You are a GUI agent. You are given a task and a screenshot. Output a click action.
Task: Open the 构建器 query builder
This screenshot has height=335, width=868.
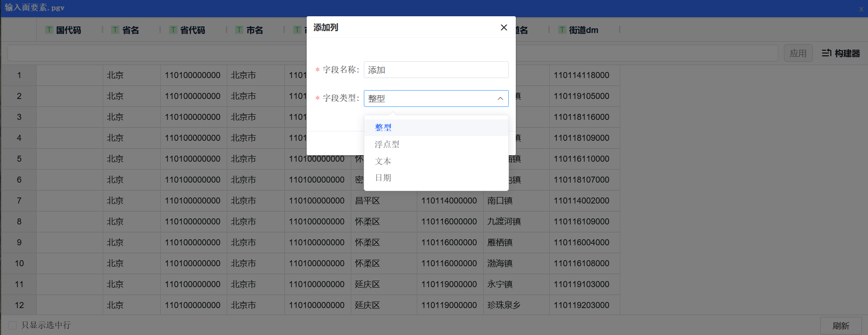pyautogui.click(x=841, y=53)
